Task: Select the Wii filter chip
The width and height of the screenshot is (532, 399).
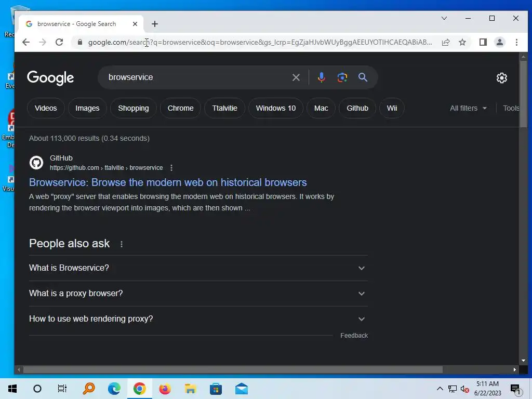Action: click(392, 108)
